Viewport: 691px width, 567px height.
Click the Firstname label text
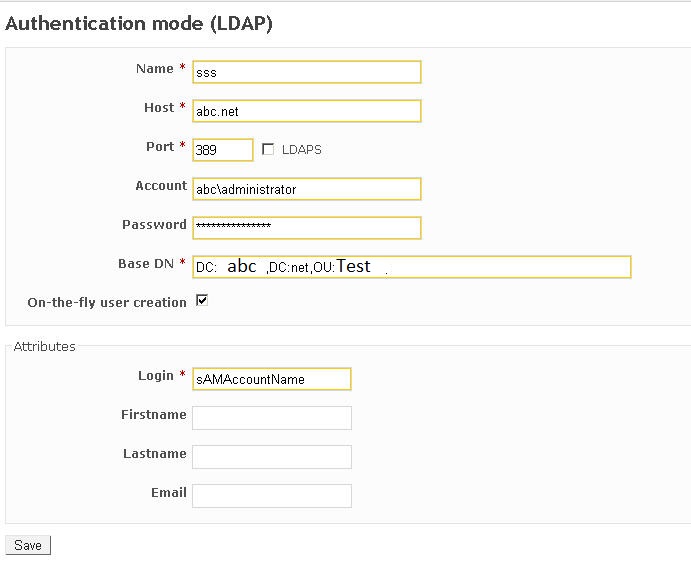tap(153, 415)
